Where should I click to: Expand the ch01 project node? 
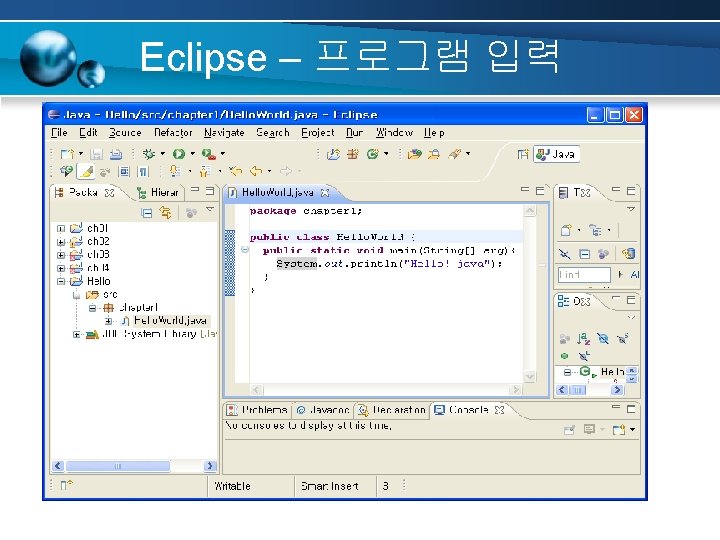point(61,228)
